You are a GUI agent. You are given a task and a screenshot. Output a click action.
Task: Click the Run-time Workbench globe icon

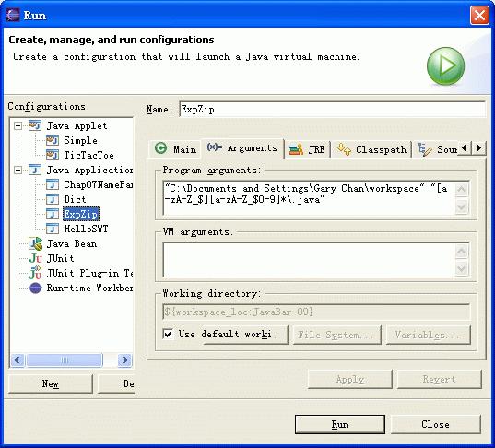35,288
